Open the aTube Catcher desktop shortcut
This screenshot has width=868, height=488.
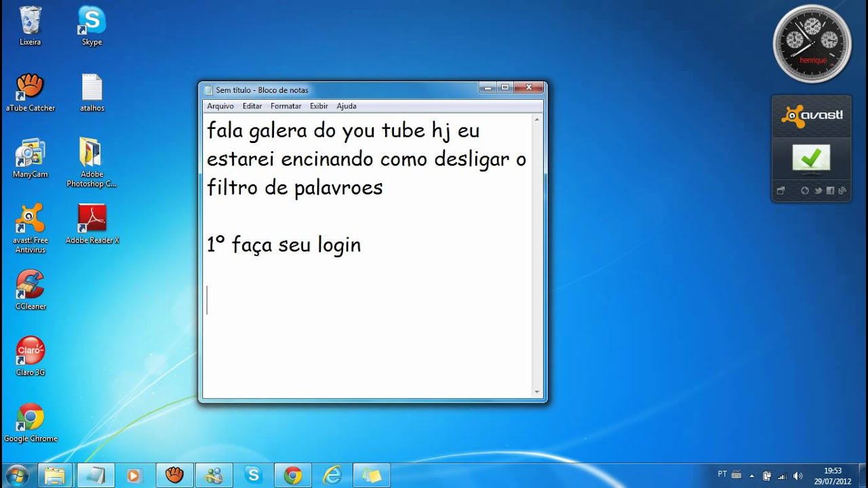pyautogui.click(x=30, y=92)
